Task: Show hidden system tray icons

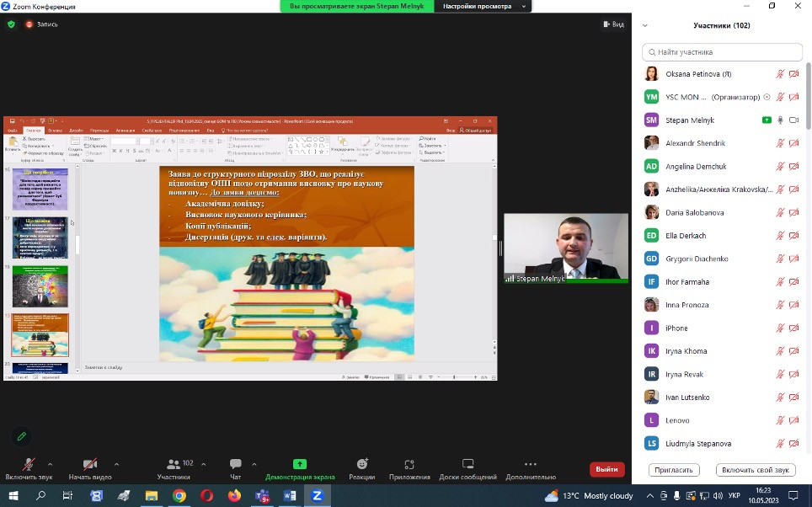Action: [650, 495]
